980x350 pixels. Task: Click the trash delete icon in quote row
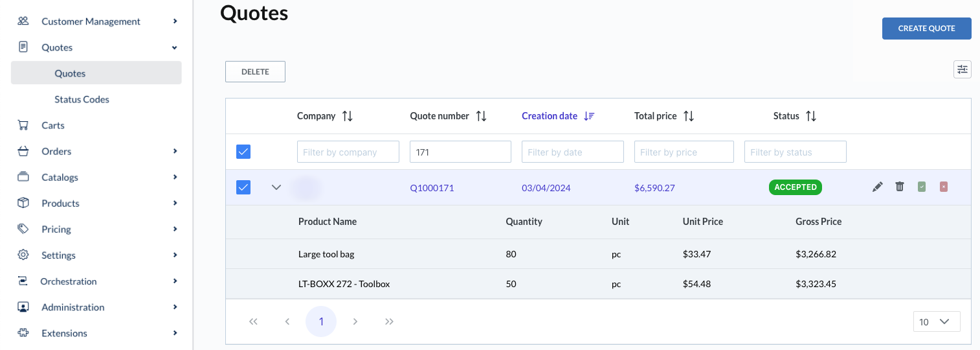point(899,187)
